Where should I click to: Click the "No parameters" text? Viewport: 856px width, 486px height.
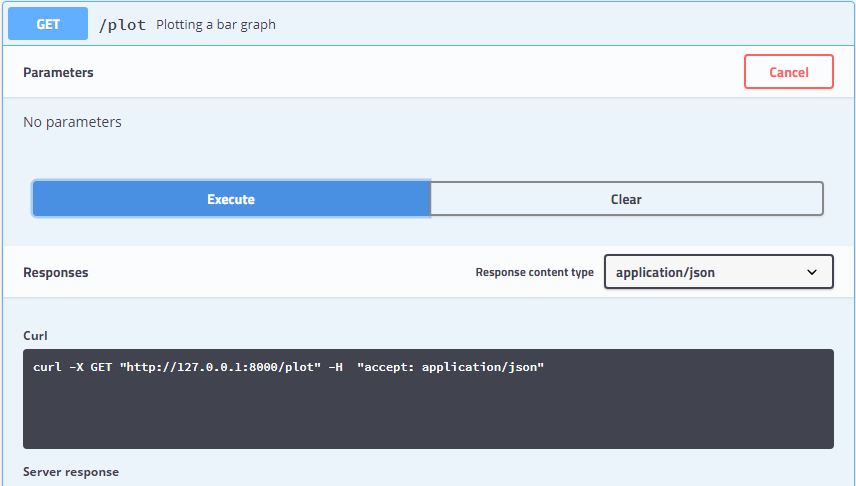pyautogui.click(x=72, y=122)
